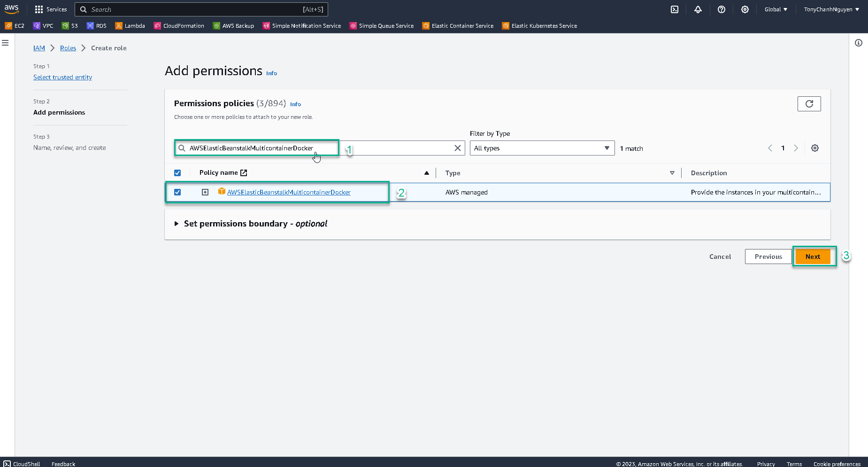Open AWS Backup shortcut in favorites bar

pos(233,26)
